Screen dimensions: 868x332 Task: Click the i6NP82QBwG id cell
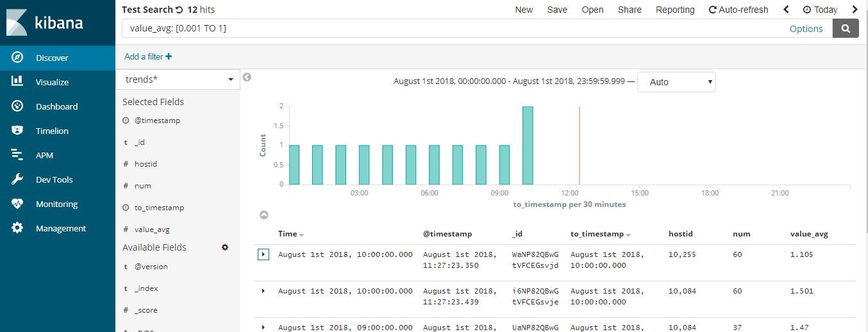pyautogui.click(x=535, y=296)
